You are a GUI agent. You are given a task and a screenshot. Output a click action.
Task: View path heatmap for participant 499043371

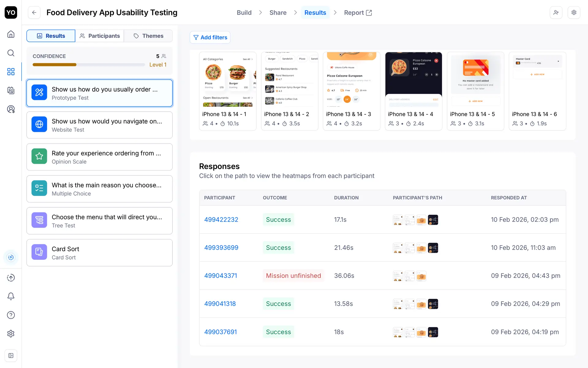[409, 276]
